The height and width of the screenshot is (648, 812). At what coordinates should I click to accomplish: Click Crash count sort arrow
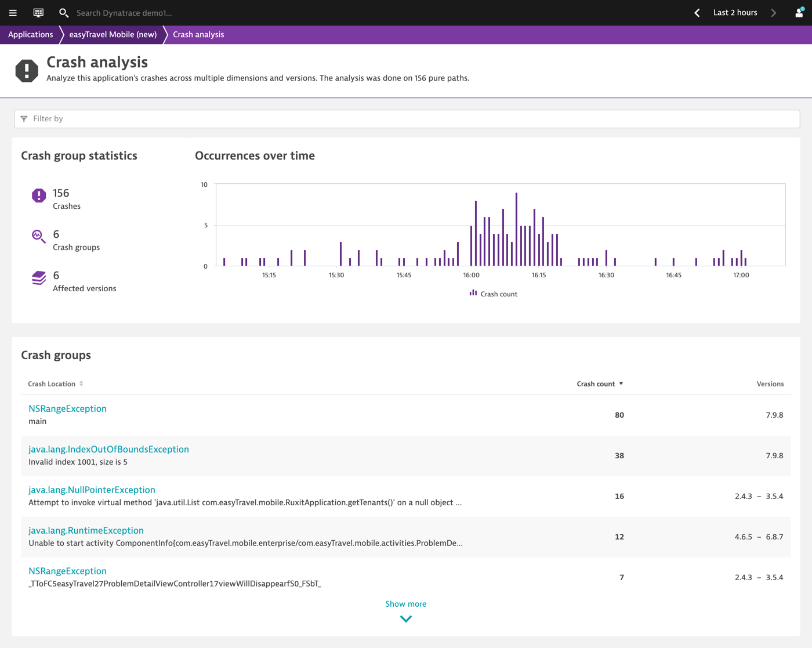click(x=621, y=383)
